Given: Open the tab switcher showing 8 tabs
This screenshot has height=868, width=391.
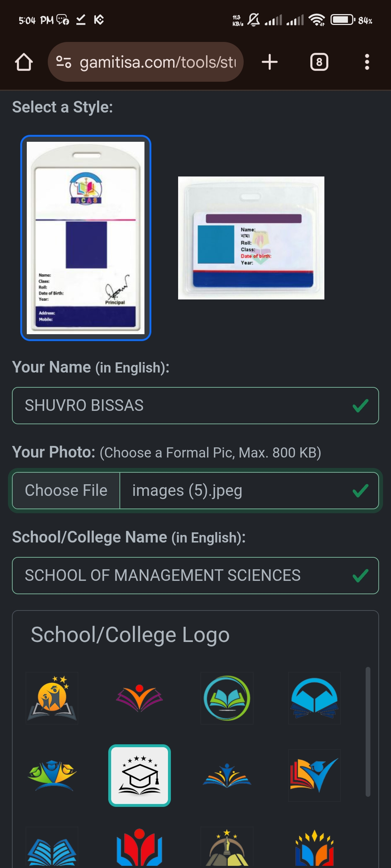Looking at the screenshot, I should point(319,62).
